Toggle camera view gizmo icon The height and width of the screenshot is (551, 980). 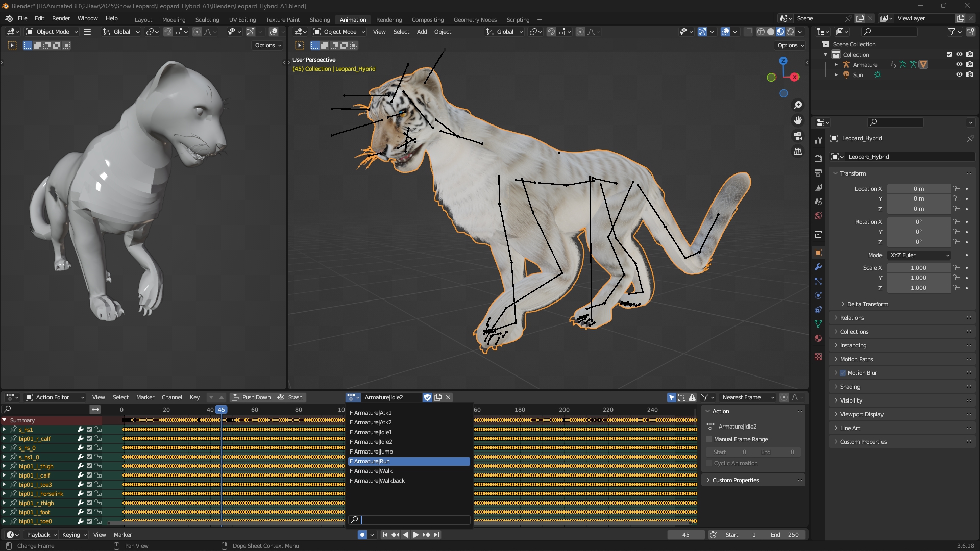[798, 136]
